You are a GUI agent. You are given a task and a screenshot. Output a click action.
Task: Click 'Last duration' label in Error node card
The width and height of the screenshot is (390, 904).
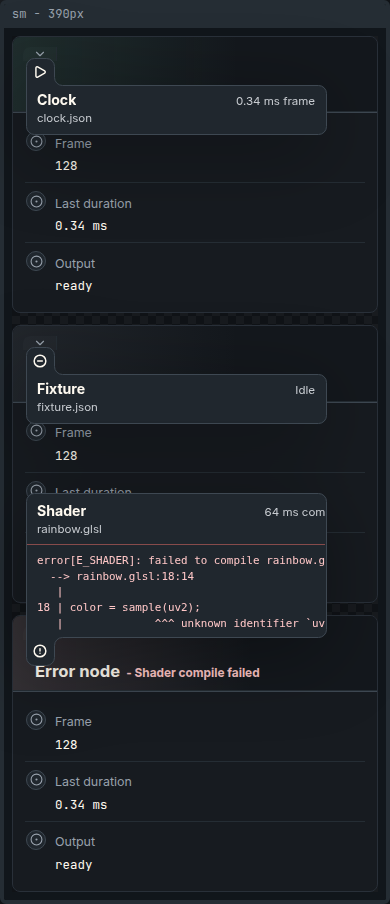pyautogui.click(x=93, y=782)
